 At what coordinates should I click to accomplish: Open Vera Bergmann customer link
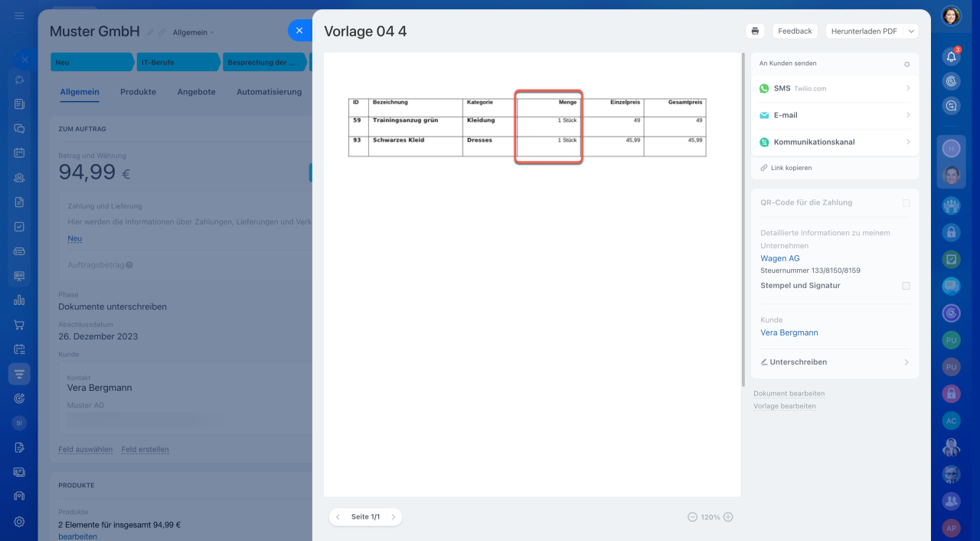pos(789,333)
